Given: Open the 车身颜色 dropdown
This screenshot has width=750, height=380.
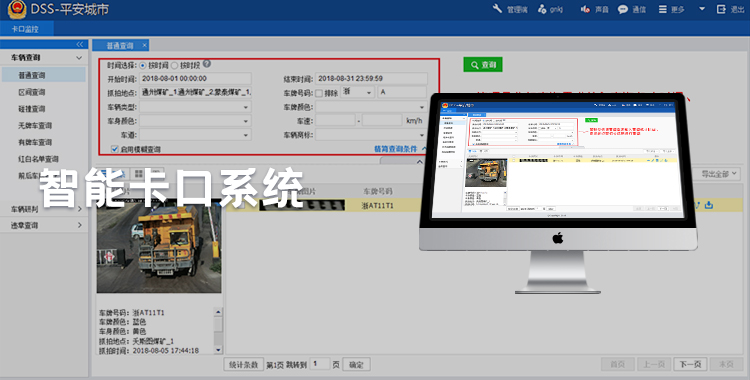Looking at the screenshot, I should 195,121.
